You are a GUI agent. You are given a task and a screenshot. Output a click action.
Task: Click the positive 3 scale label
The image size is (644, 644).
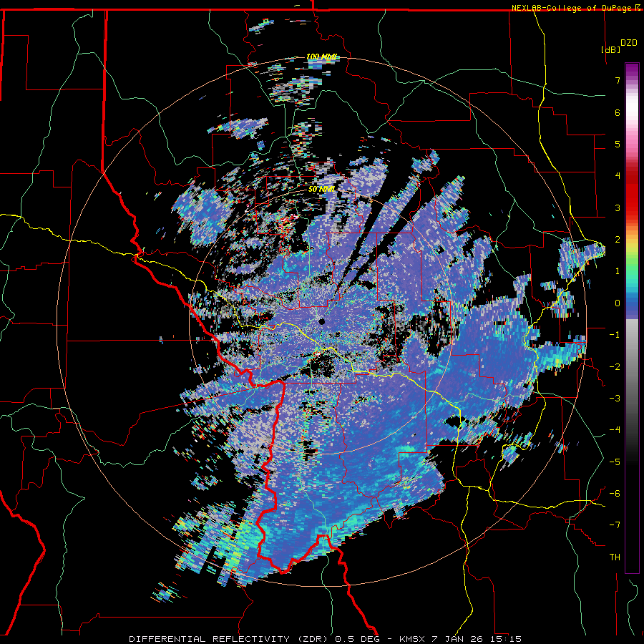618,208
